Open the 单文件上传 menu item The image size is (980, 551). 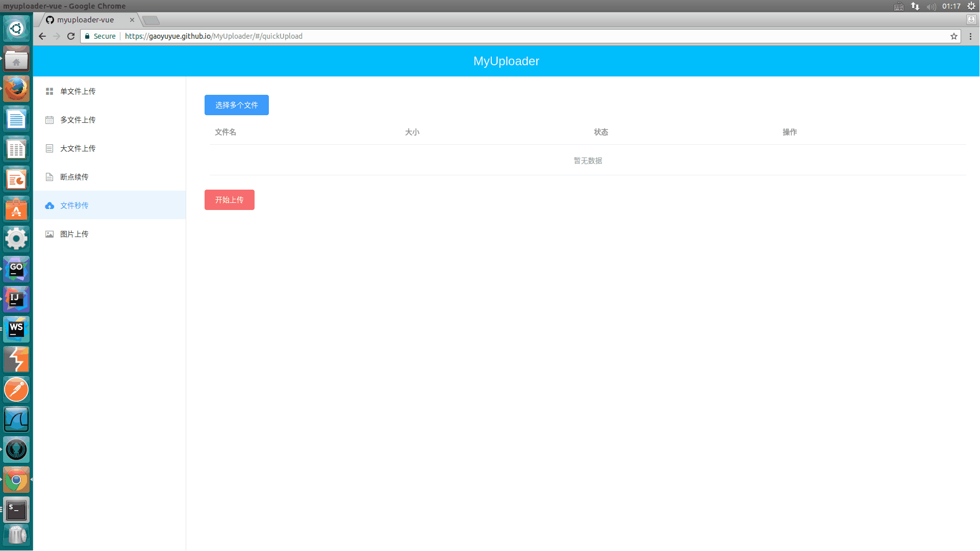(78, 91)
